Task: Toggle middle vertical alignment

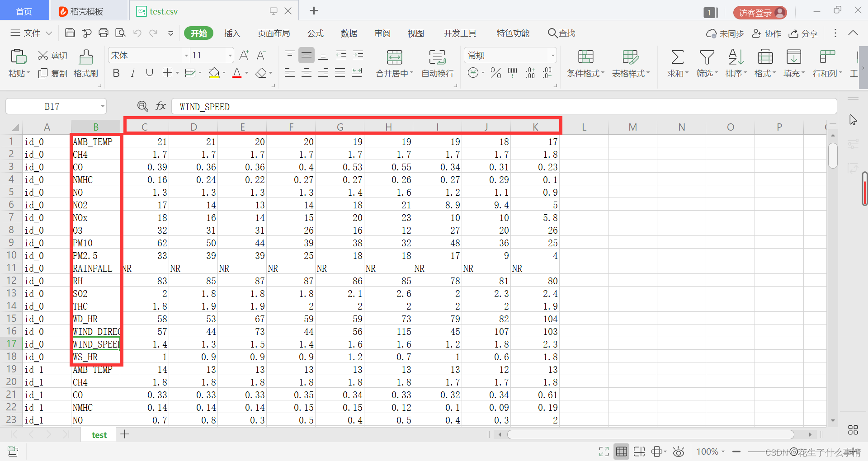Action: [307, 55]
